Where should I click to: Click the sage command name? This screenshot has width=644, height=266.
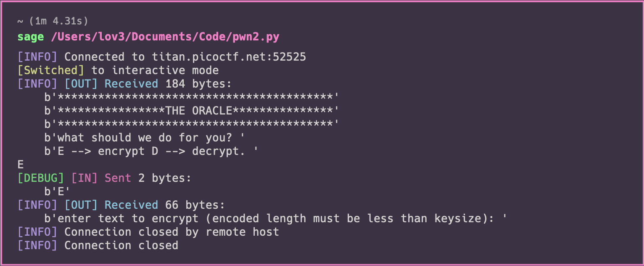click(31, 37)
